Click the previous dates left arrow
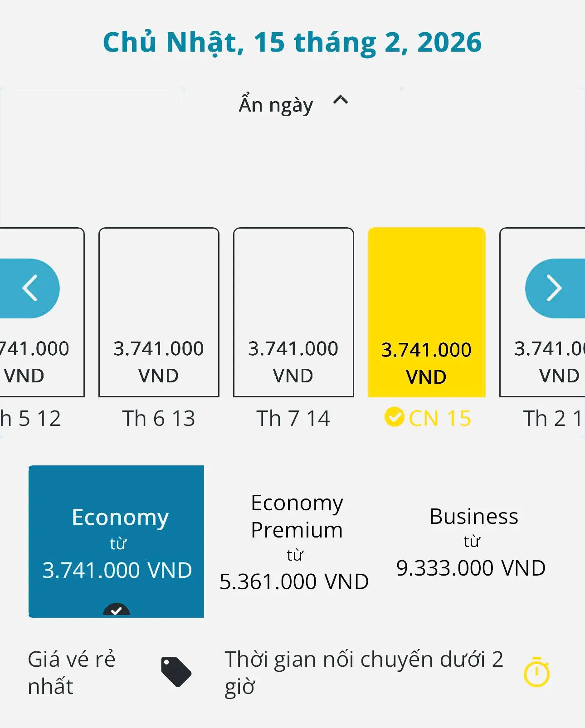Viewport: 585px width, 728px height. (29, 288)
